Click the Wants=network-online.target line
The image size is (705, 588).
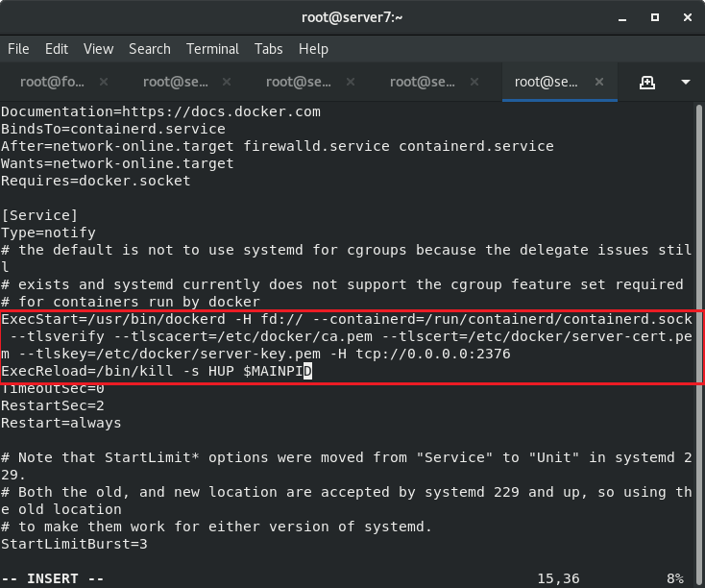coord(117,163)
